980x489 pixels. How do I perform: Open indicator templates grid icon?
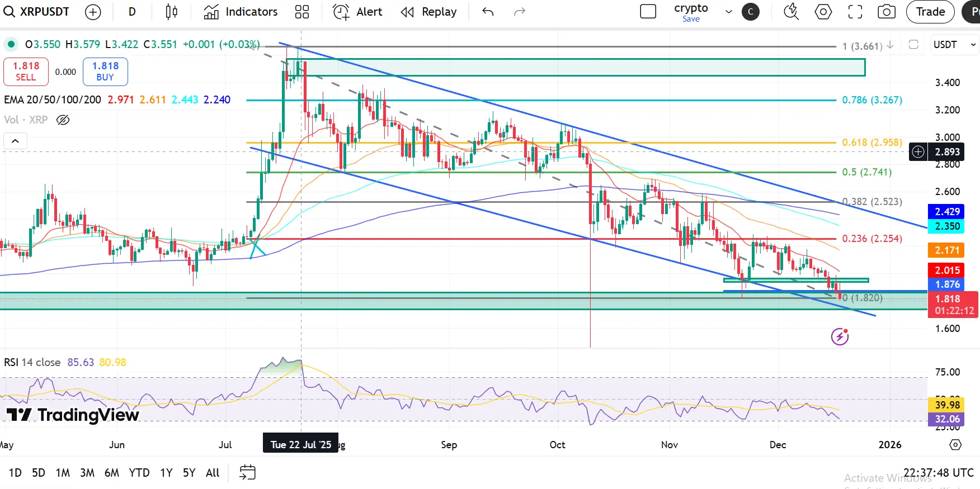point(302,12)
